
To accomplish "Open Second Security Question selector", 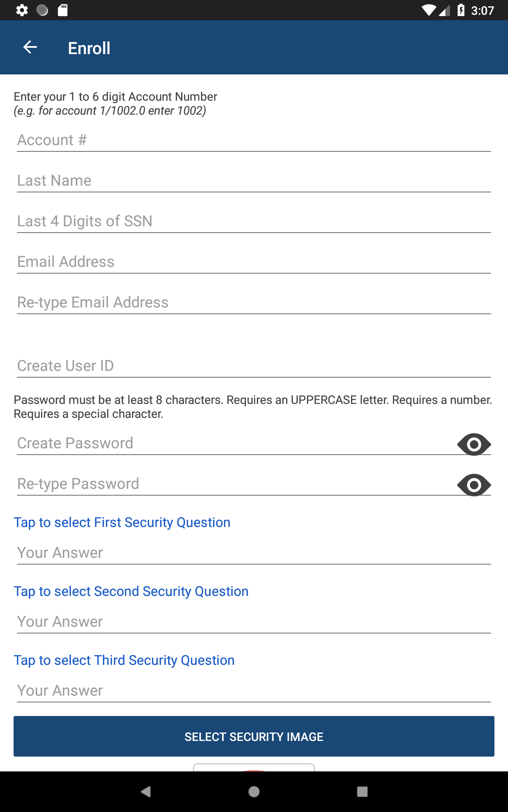I will click(131, 591).
